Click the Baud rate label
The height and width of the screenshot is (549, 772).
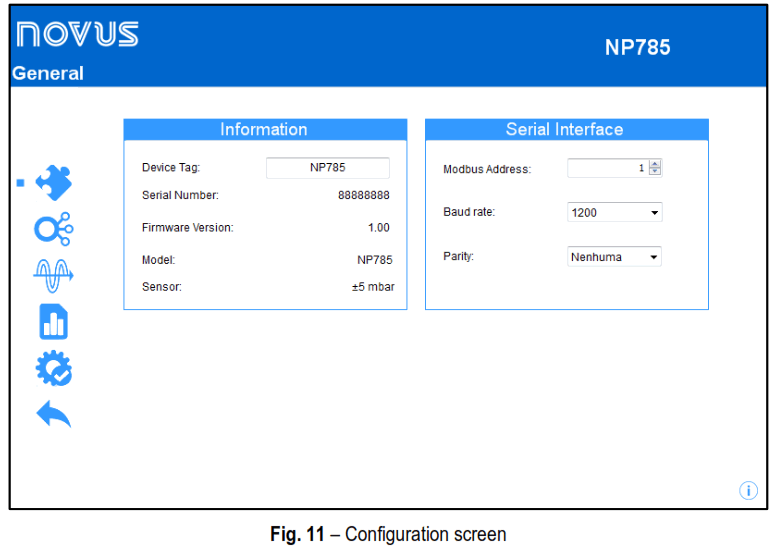pos(469,212)
